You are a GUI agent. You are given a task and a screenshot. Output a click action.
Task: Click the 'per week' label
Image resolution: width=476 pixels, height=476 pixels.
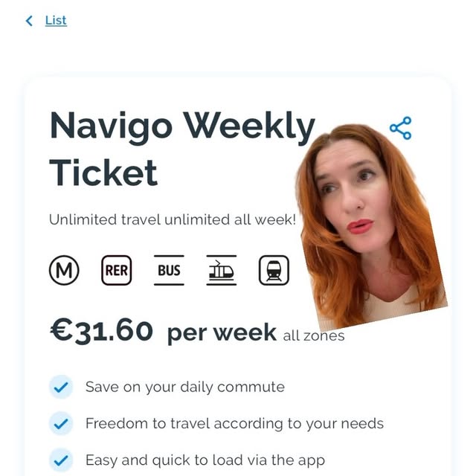[x=222, y=333]
